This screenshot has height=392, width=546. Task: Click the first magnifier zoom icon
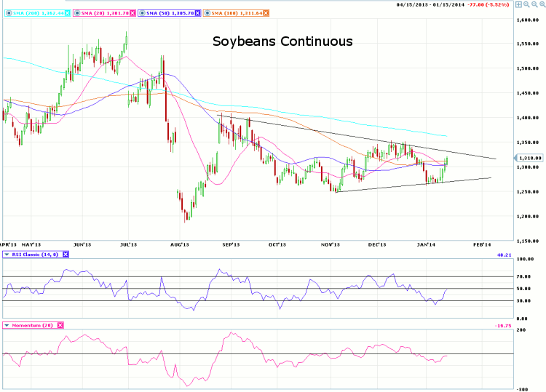pyautogui.click(x=526, y=4)
